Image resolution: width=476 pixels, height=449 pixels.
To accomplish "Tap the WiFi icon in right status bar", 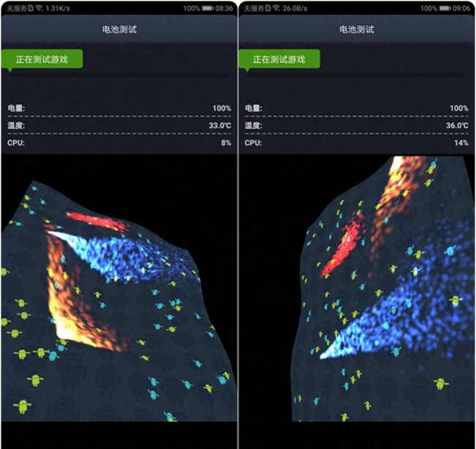I will pos(276,8).
